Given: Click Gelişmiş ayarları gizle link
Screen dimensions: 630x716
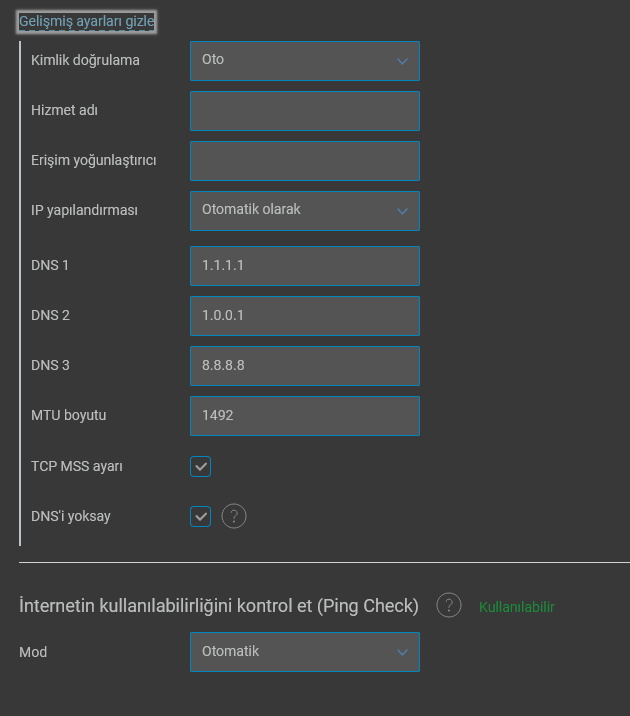Looking at the screenshot, I should tap(87, 21).
